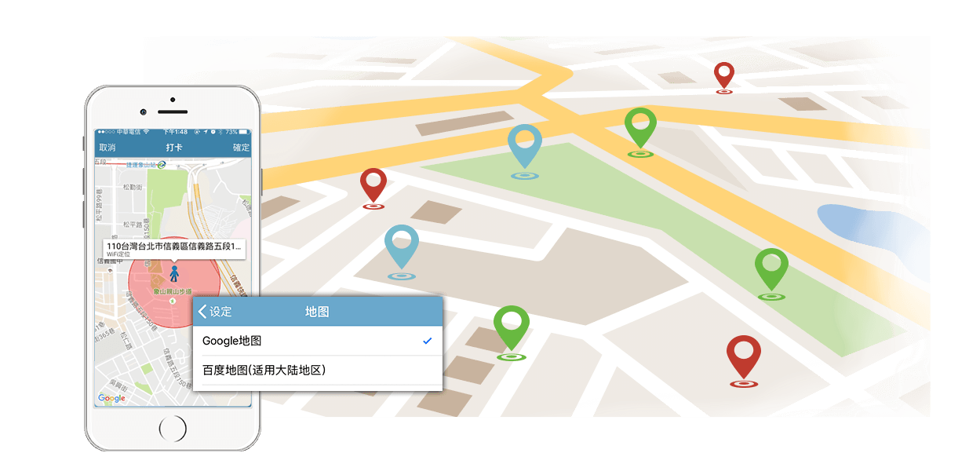Go back via the 设定 chevron
Screen dimensions: 980x453
[x=215, y=312]
